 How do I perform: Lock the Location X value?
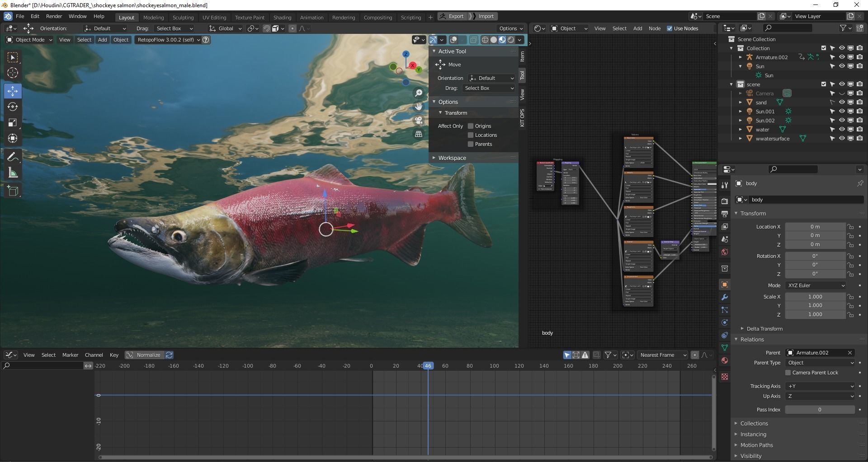click(850, 227)
